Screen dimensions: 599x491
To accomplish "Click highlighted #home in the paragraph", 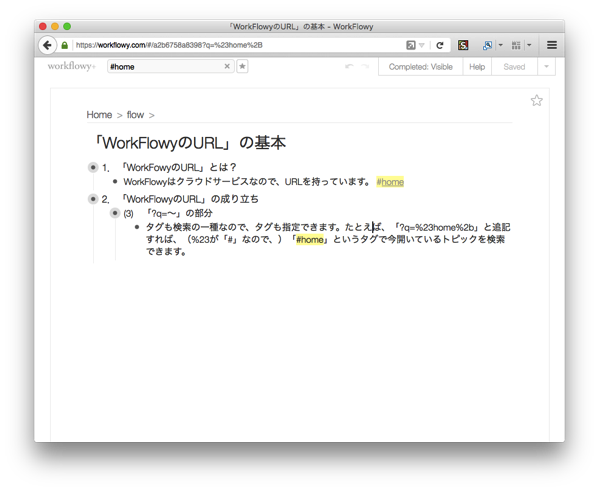I will coord(310,240).
